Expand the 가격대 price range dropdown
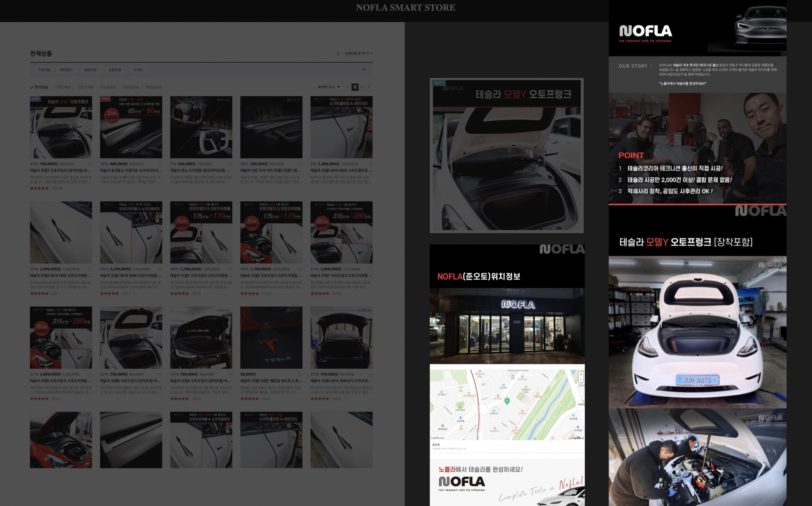This screenshot has width=812, height=506. (x=139, y=70)
